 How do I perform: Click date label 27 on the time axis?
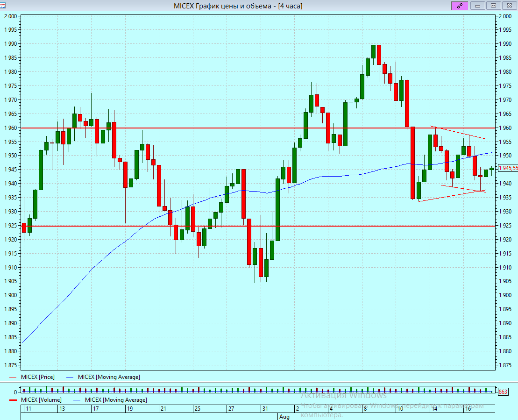point(231,409)
